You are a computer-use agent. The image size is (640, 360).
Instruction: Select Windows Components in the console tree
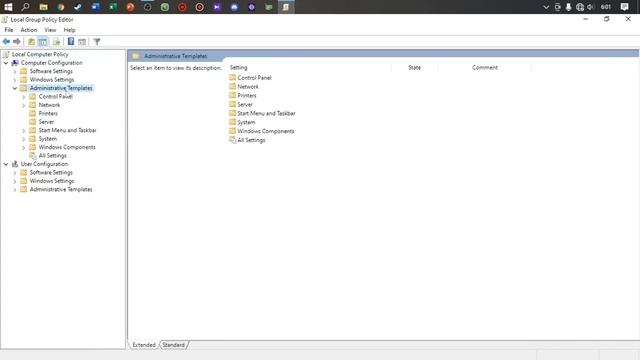(x=67, y=147)
